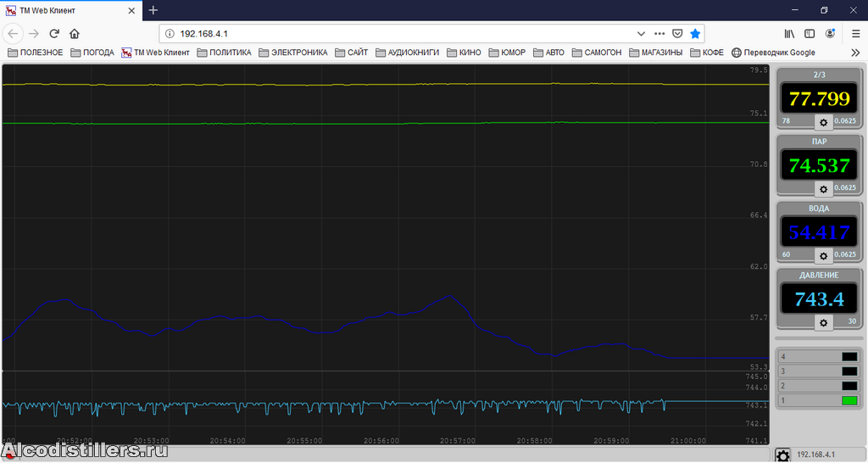Viewport: 868px width, 463px height.
Task: Click the 743.4 pressure reading
Action: pos(819,299)
